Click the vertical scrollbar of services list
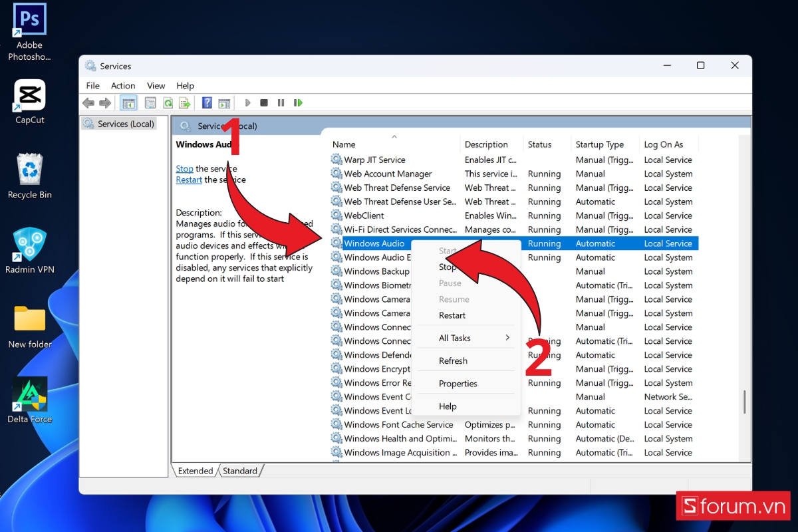This screenshot has width=798, height=532. click(x=744, y=402)
